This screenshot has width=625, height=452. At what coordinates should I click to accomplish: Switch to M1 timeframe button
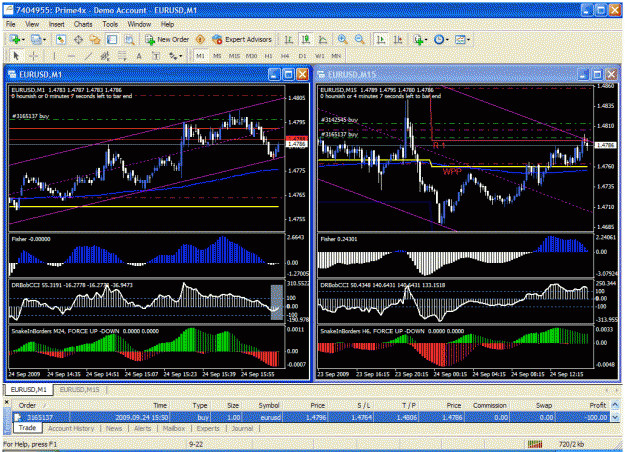pyautogui.click(x=200, y=56)
